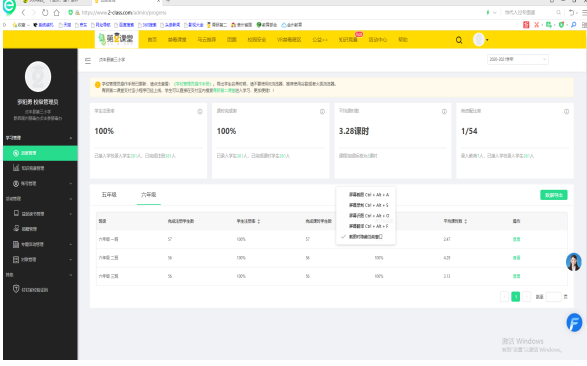This screenshot has height=366, width=587.
Task: Click the floating customer service avatar of a woman
Action: tap(574, 262)
